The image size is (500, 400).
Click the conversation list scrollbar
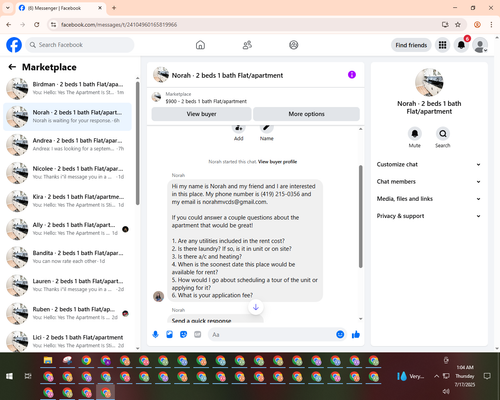pyautogui.click(x=138, y=143)
